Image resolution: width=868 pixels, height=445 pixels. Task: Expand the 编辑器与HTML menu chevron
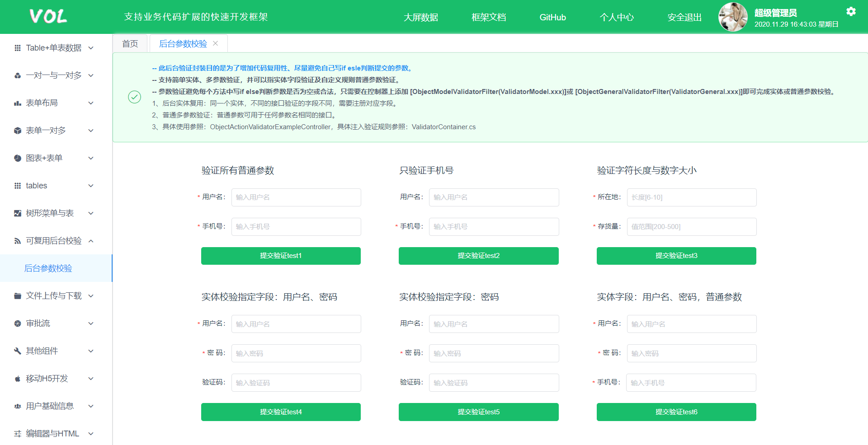pyautogui.click(x=91, y=434)
